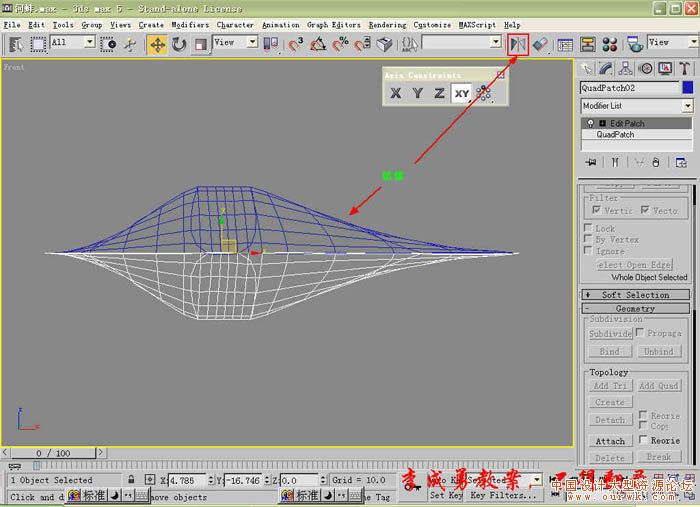
Task: Toggle the 3D Snap magnet icon
Action: [x=295, y=44]
